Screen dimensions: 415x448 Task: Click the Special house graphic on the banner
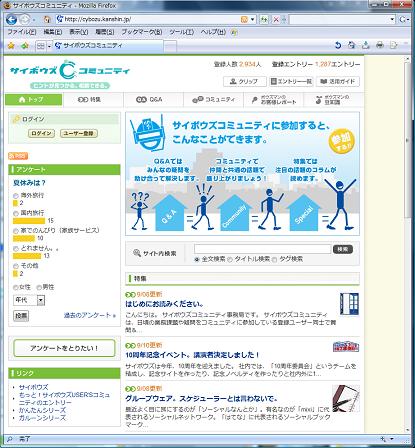pos(303,213)
